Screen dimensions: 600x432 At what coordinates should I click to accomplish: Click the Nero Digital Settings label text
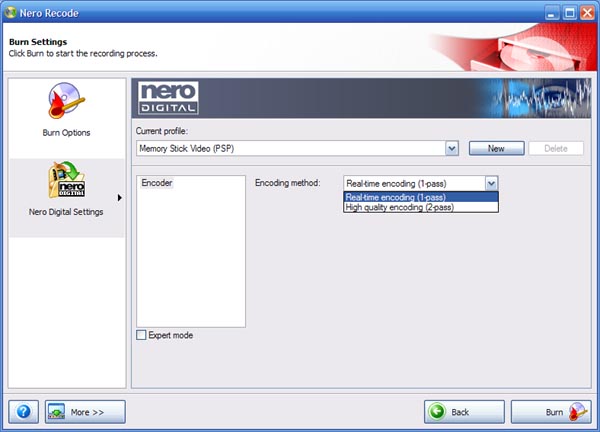point(66,212)
